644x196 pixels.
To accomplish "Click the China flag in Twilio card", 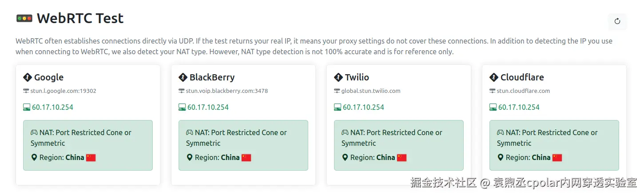I will (402, 157).
